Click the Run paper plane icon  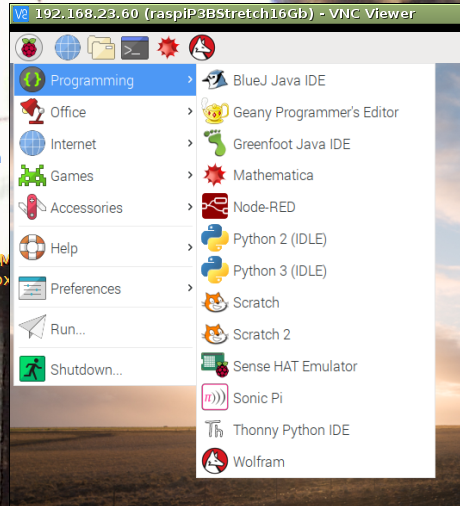click(32, 327)
